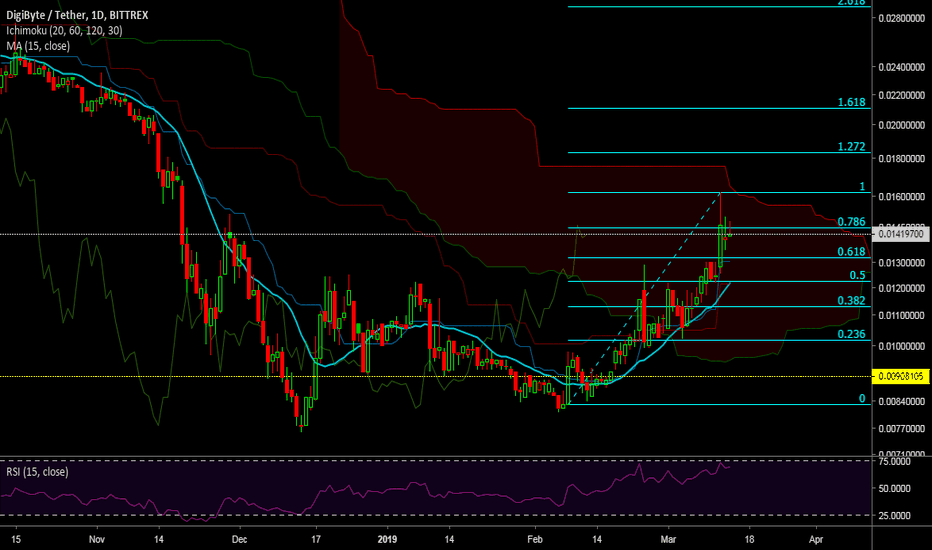Click the 0.02800000 price axis label
The width and height of the screenshot is (932, 550).
(902, 18)
